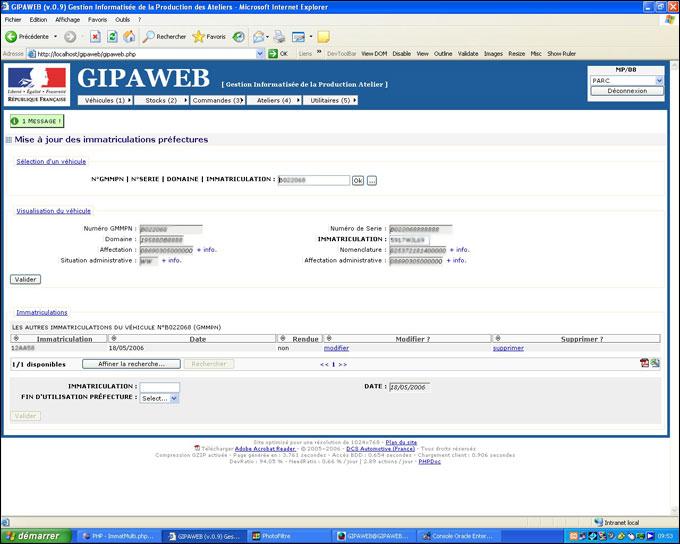The height and width of the screenshot is (544, 680).
Task: Open the Favoris star button
Action: click(x=210, y=37)
